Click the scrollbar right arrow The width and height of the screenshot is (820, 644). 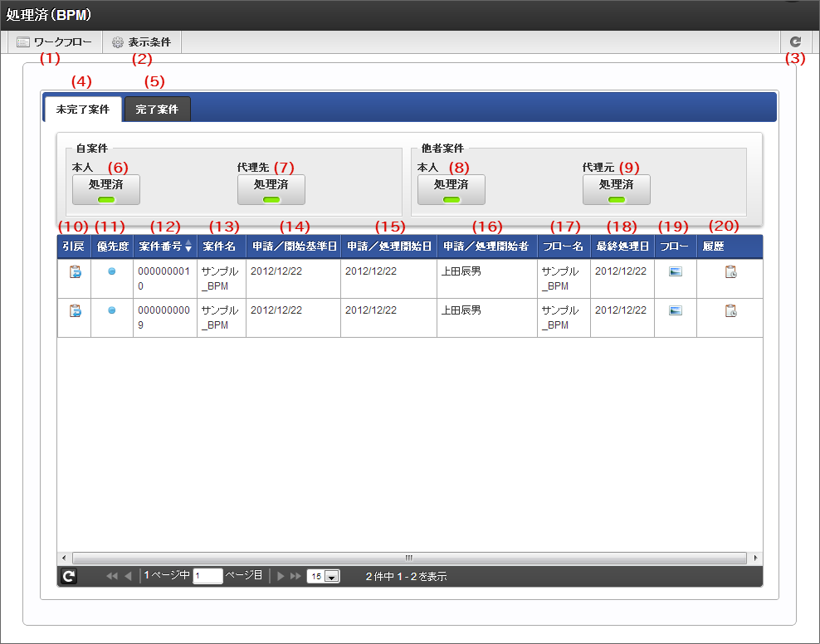pos(755,558)
